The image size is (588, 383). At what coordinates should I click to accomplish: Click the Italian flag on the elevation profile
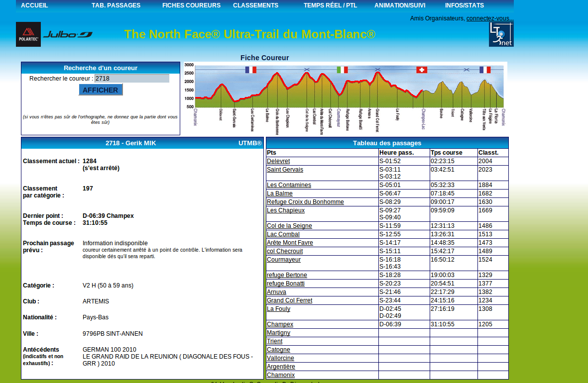coord(342,70)
